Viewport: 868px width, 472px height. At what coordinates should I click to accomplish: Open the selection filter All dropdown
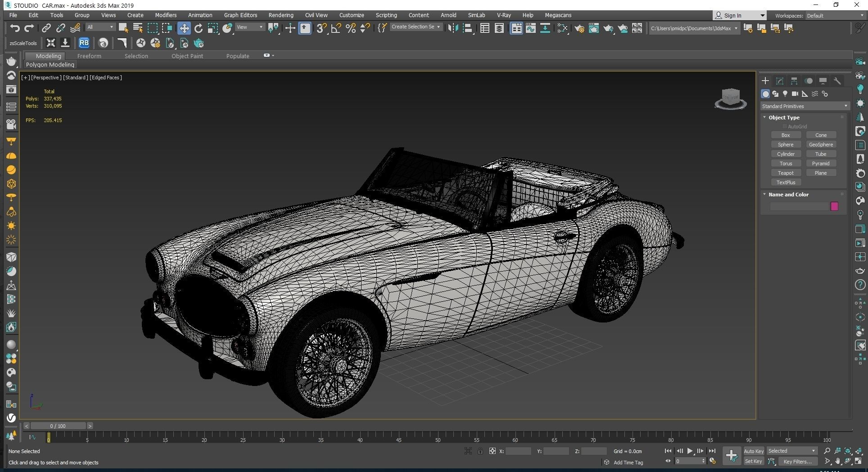(x=100, y=27)
